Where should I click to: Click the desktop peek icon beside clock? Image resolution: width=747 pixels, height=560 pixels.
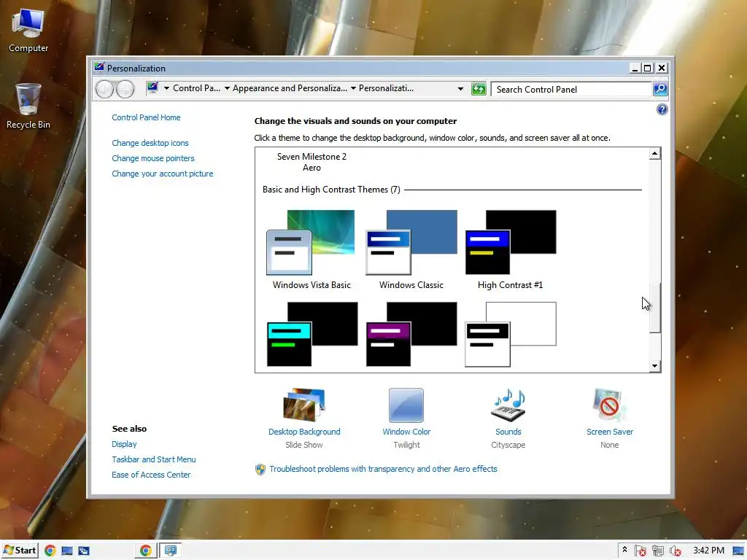click(738, 551)
